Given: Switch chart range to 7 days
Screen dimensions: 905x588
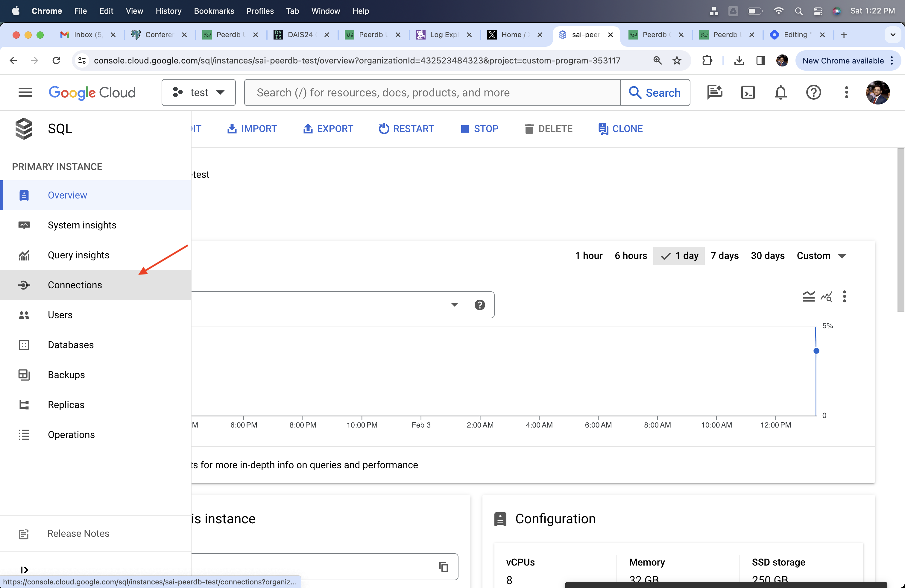Looking at the screenshot, I should [724, 256].
